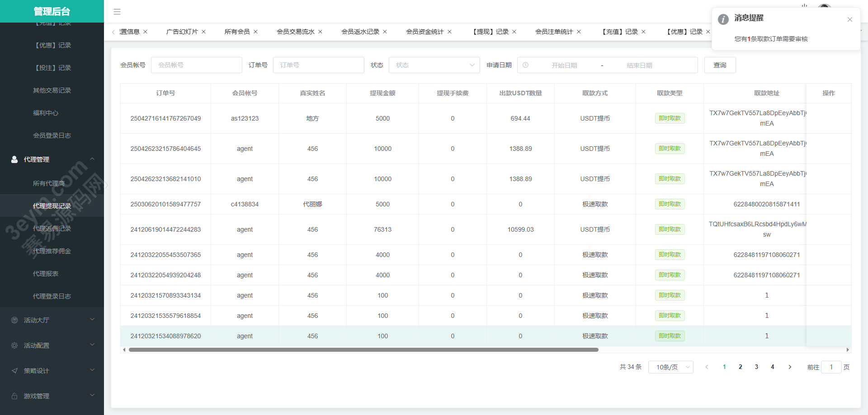
Task: Click the 策略设计 paper plane icon
Action: tap(14, 371)
